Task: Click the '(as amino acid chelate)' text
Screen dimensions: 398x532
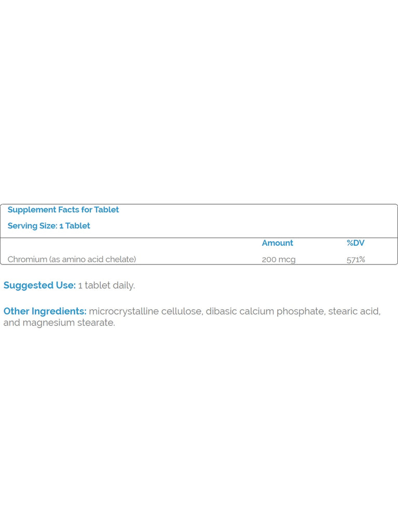Action: [x=92, y=259]
